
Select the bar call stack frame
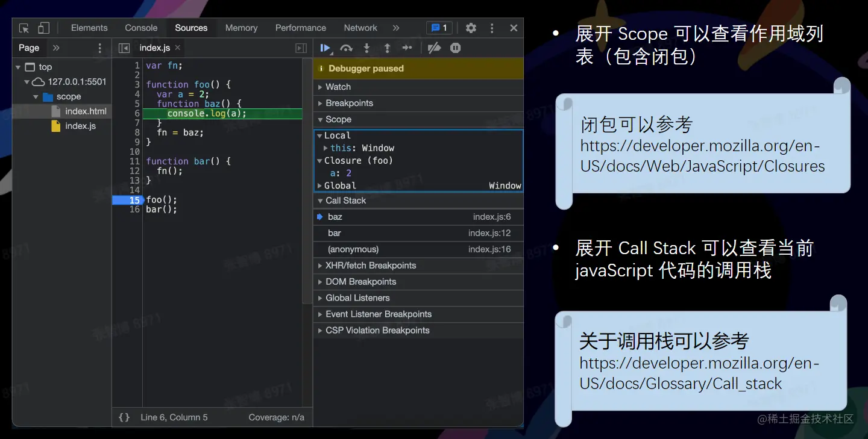418,233
